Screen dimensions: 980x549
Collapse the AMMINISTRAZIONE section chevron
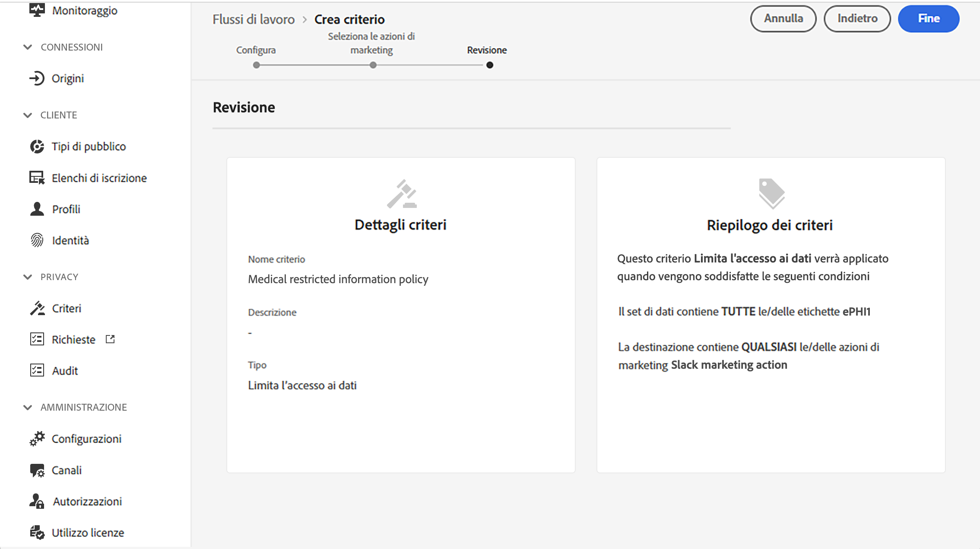coord(28,407)
